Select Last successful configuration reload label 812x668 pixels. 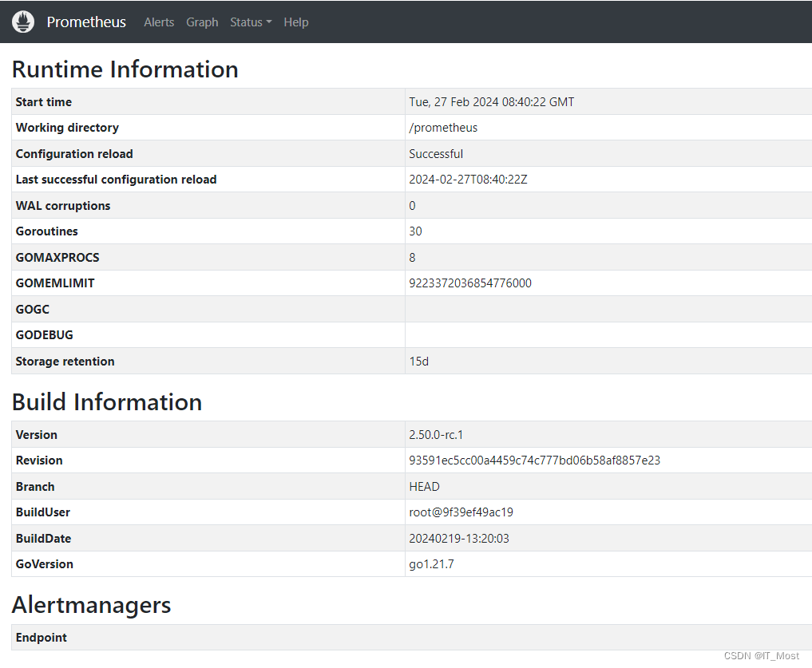click(x=116, y=179)
